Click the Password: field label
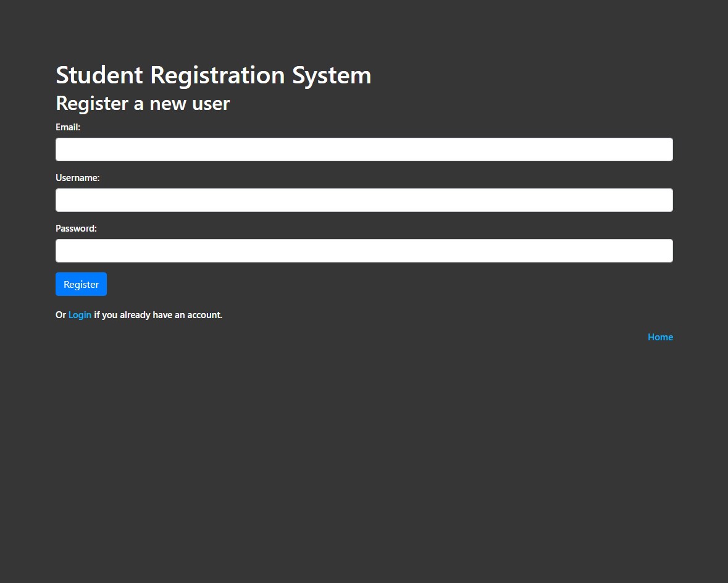Screen dimensions: 728x583 tap(76, 229)
